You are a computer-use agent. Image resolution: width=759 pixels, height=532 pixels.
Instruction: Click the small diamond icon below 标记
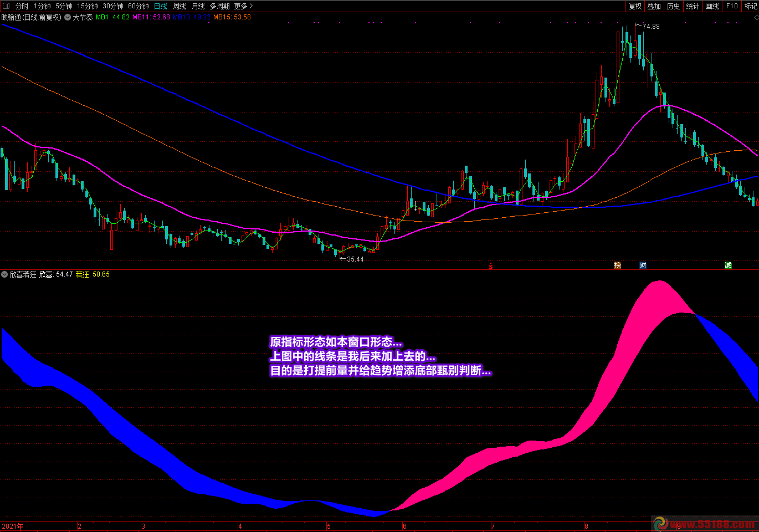pos(755,17)
